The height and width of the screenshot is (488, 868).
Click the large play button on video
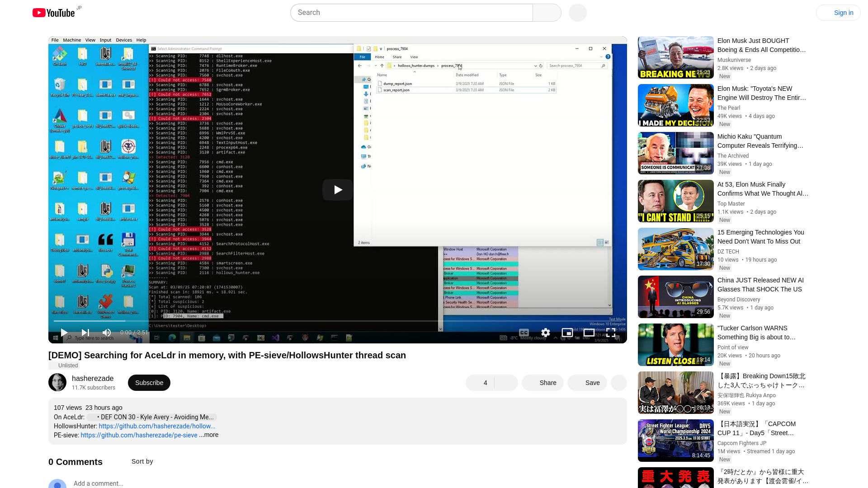pyautogui.click(x=337, y=190)
